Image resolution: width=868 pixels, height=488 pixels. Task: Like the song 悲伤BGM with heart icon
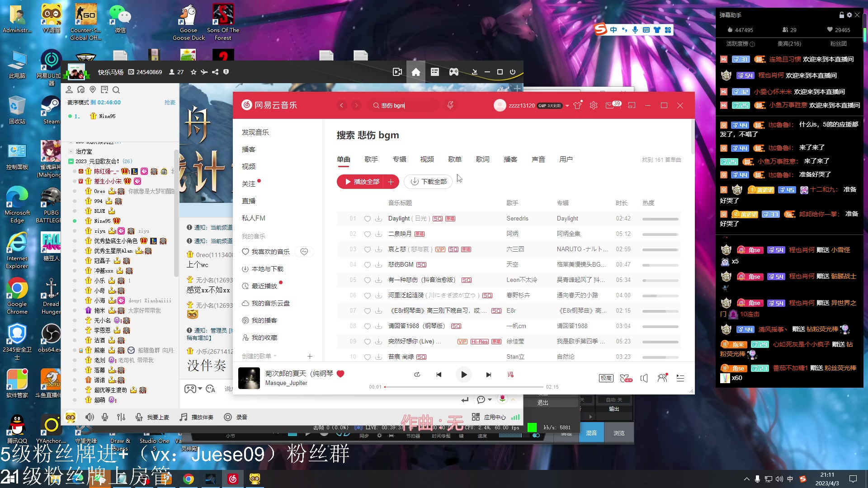(368, 265)
